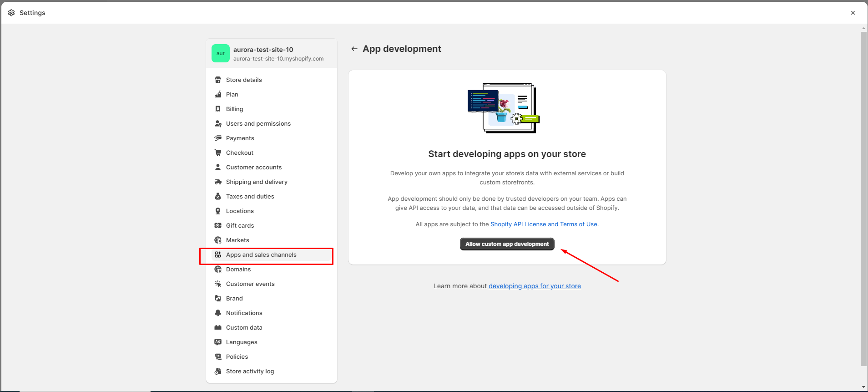The image size is (868, 392).
Task: Click the Markets globe icon
Action: (x=218, y=240)
